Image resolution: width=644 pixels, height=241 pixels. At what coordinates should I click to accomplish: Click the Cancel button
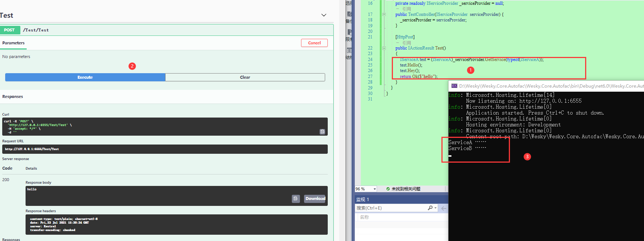pos(314,43)
